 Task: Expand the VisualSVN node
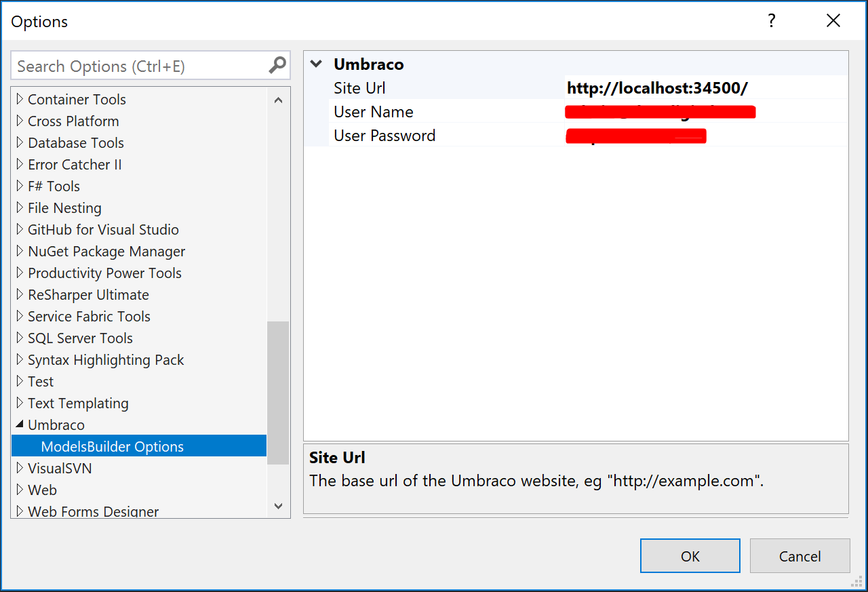pos(20,468)
